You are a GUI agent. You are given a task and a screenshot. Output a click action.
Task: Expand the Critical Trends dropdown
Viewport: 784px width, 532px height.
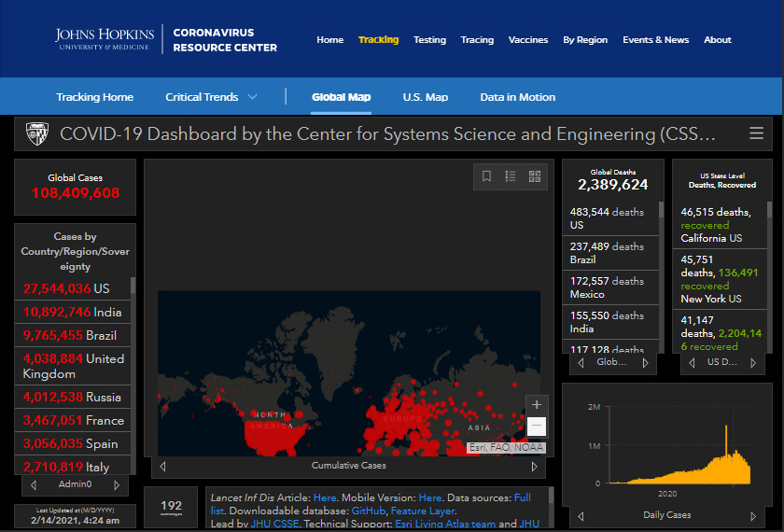tap(252, 97)
